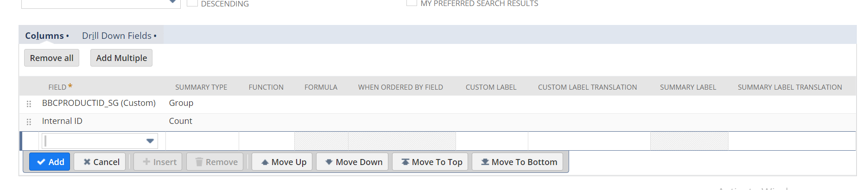Image resolution: width=868 pixels, height=190 pixels.
Task: Click drag handle for BBCPRODUCTID_SG row
Action: pyautogui.click(x=29, y=104)
